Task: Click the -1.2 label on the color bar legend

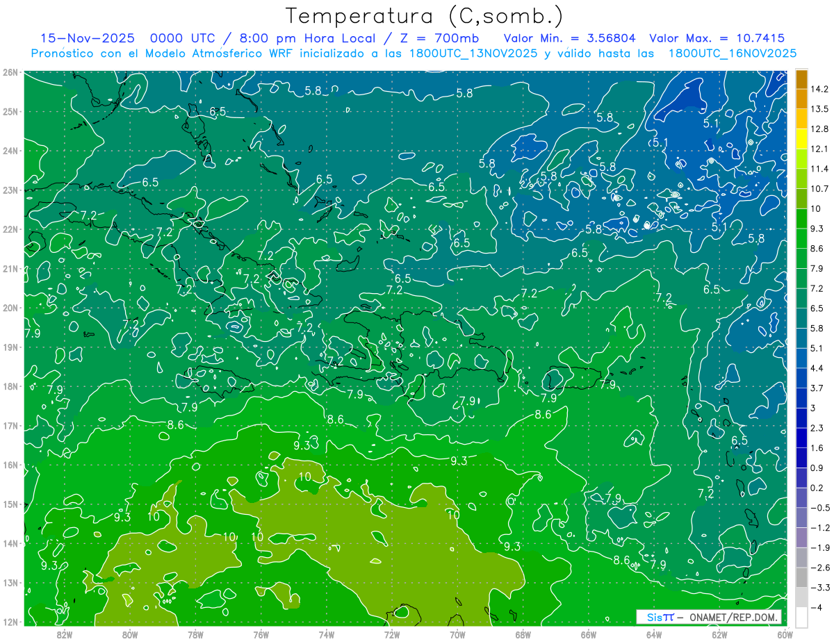Action: [x=819, y=527]
